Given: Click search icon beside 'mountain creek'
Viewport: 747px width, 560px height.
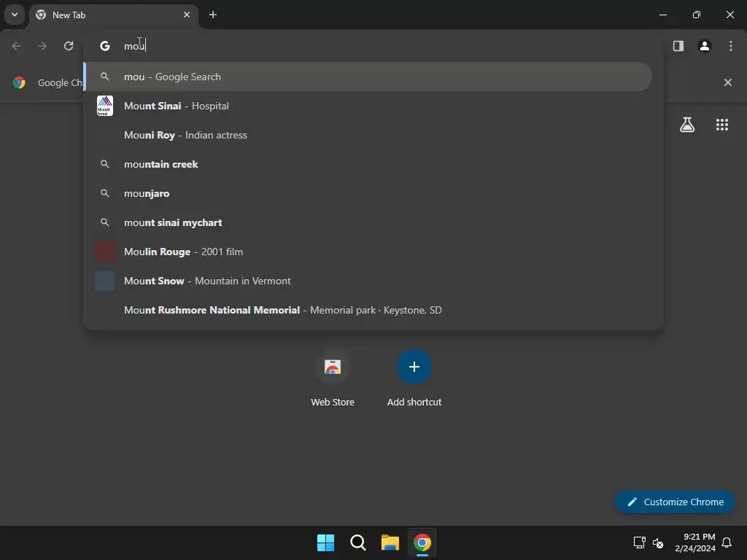Looking at the screenshot, I should pos(105,164).
